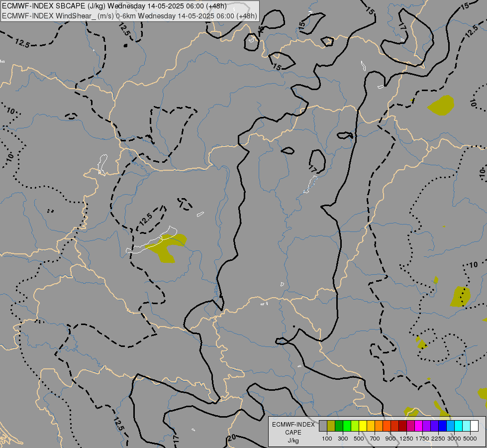487x448 pixels.
Task: Click the word CAPE in the legend
Action: point(293,433)
